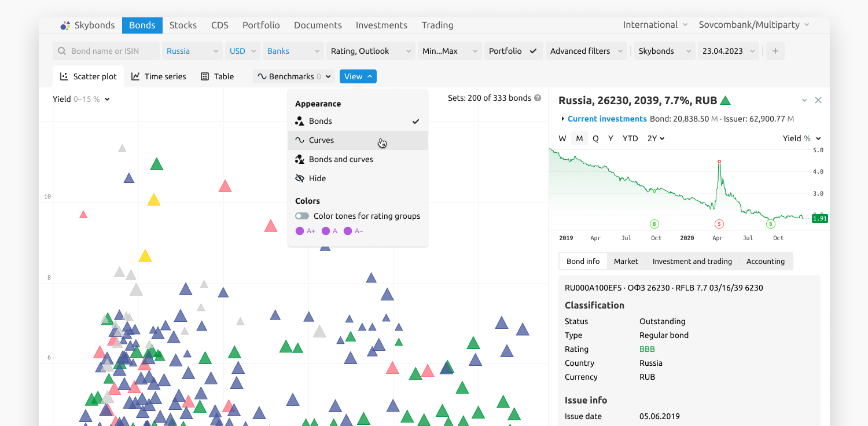
Task: Click the Bond name or ISIN search field
Action: [x=106, y=51]
